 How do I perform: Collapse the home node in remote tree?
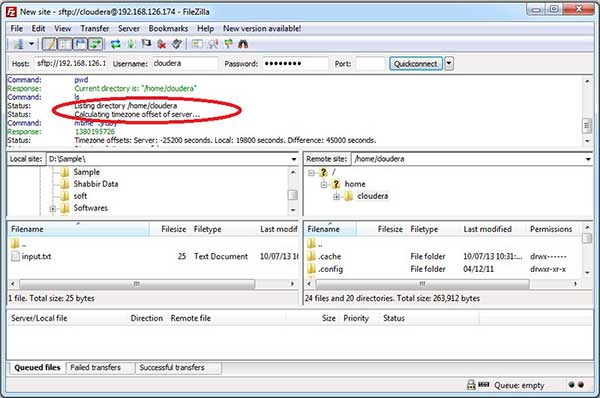click(324, 185)
